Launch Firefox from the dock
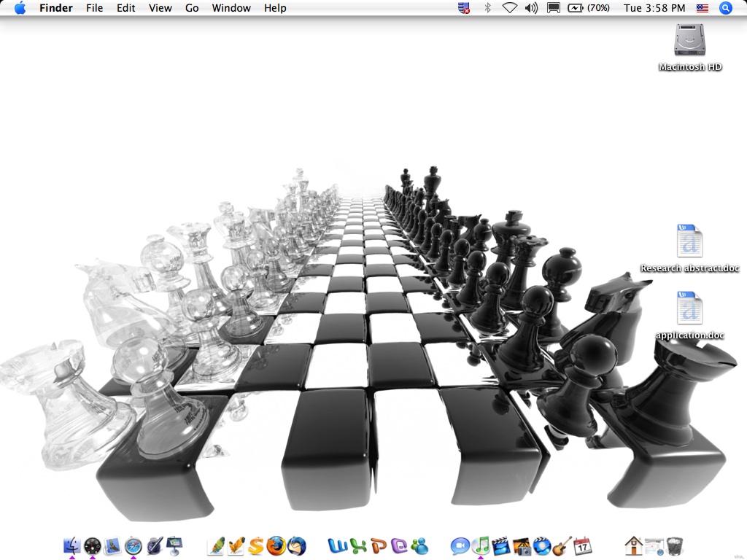This screenshot has height=560, width=747. (276, 545)
